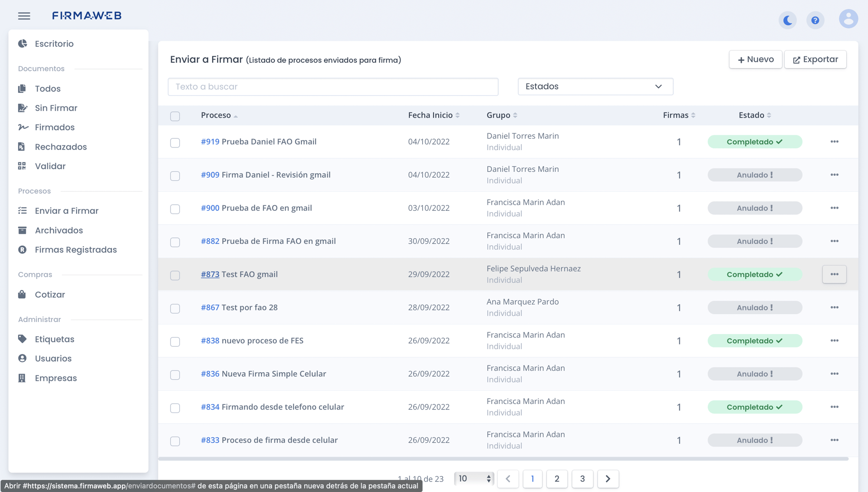868x492 pixels.
Task: Go to page 2 of results
Action: [x=557, y=479]
